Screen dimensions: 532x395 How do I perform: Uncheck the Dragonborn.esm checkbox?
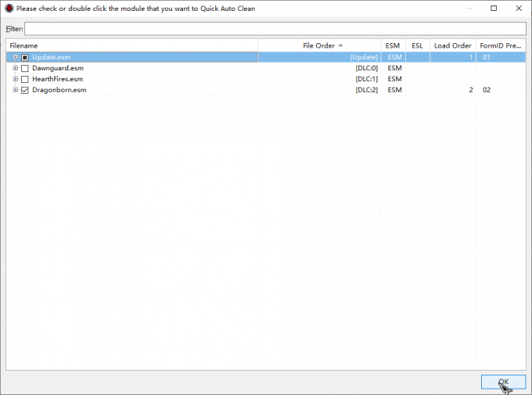click(25, 90)
